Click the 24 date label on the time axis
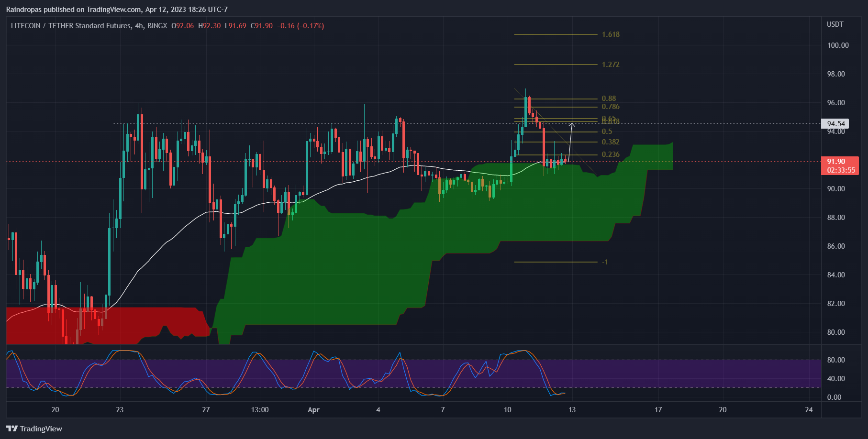Screen dimensions: 868x439 click(x=809, y=410)
